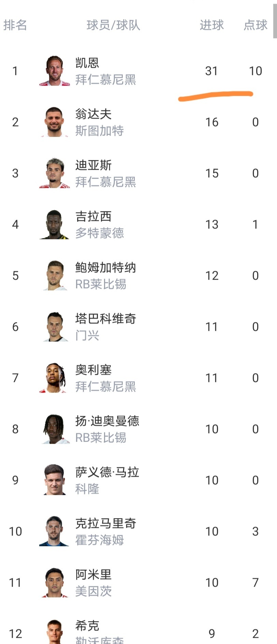Image resolution: width=277 pixels, height=644 pixels.
Task: Select the Díaz (迪亚斯) player portrait
Action: tap(55, 173)
